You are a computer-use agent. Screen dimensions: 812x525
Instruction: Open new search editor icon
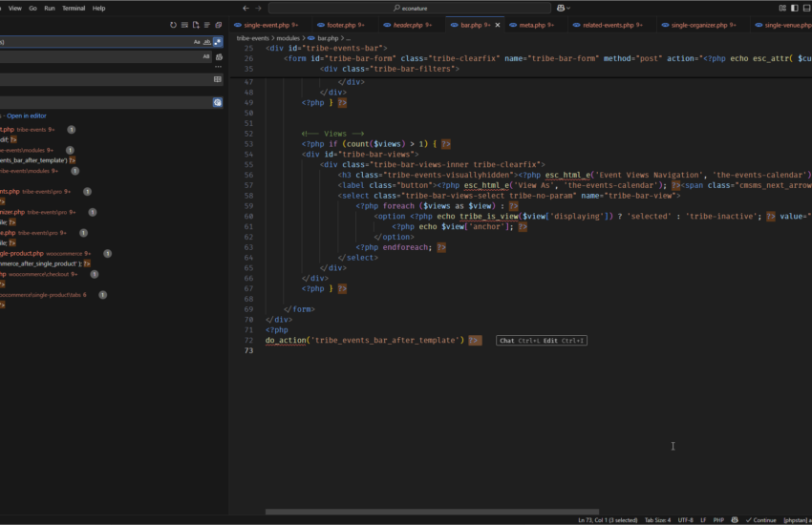click(x=196, y=25)
